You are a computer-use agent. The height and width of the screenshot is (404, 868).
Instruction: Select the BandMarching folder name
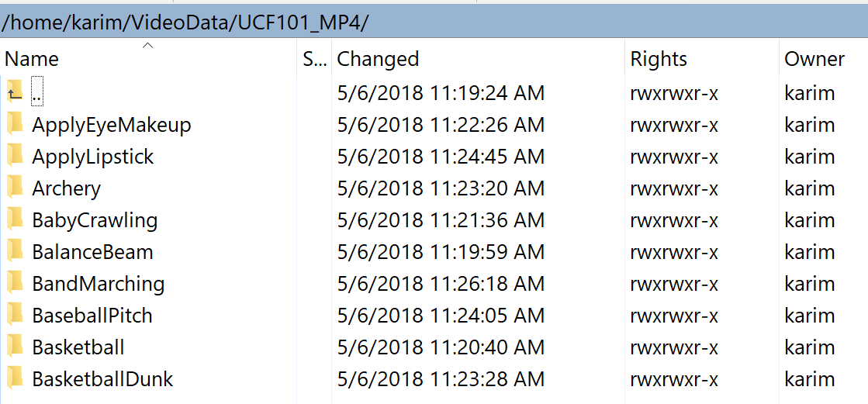pyautogui.click(x=99, y=284)
